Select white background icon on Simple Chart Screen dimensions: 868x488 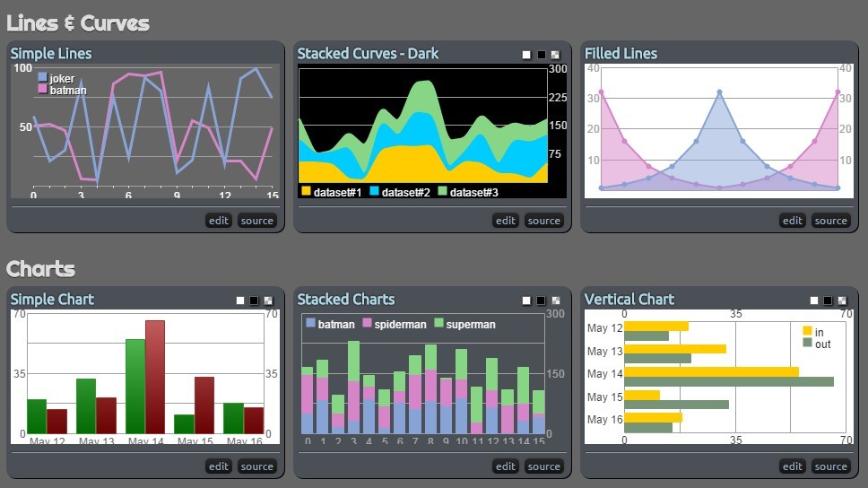tap(239, 301)
